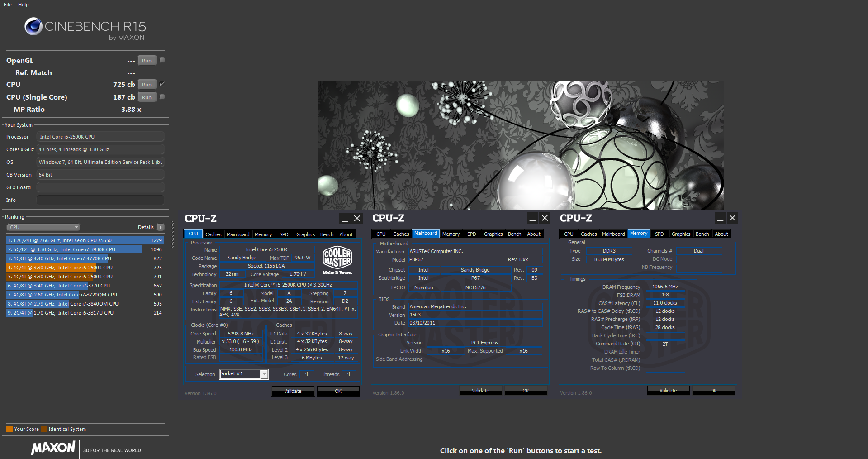The image size is (868, 459).
Task: Run the OpenGL benchmark
Action: (x=147, y=61)
